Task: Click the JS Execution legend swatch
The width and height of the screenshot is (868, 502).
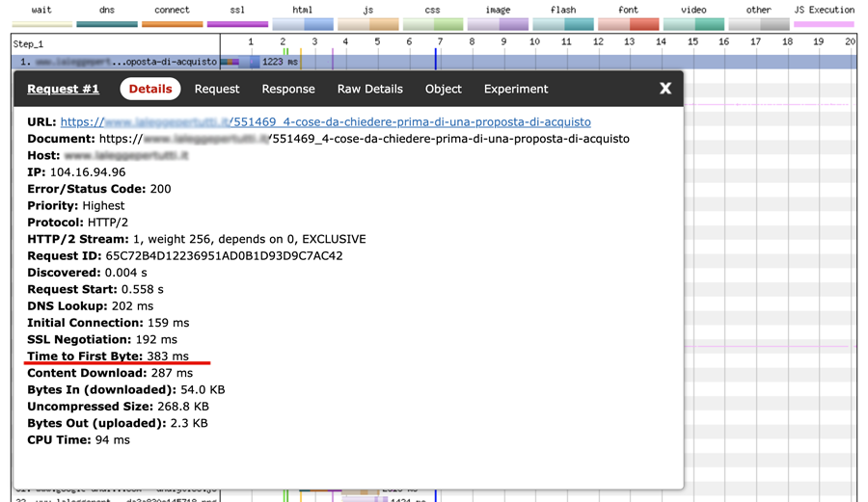Action: [824, 24]
